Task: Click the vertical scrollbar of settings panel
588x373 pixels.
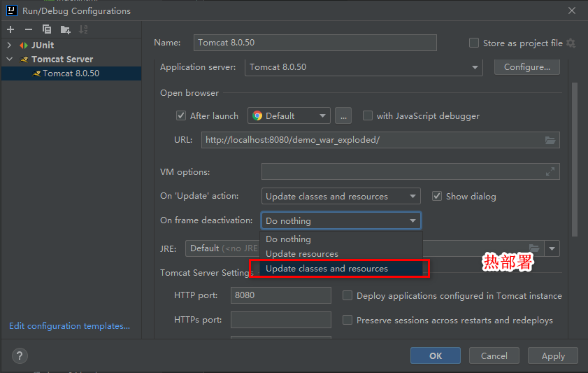Action: pos(575,160)
